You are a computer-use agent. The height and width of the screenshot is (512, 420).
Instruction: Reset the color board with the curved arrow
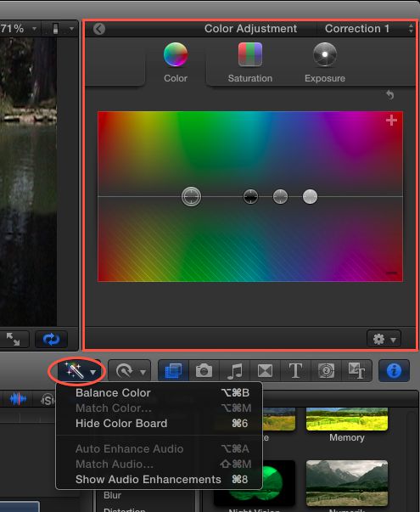pyautogui.click(x=390, y=95)
